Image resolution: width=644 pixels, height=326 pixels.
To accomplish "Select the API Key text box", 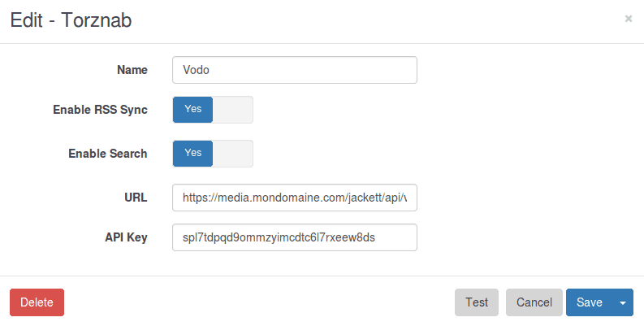I will [x=295, y=237].
